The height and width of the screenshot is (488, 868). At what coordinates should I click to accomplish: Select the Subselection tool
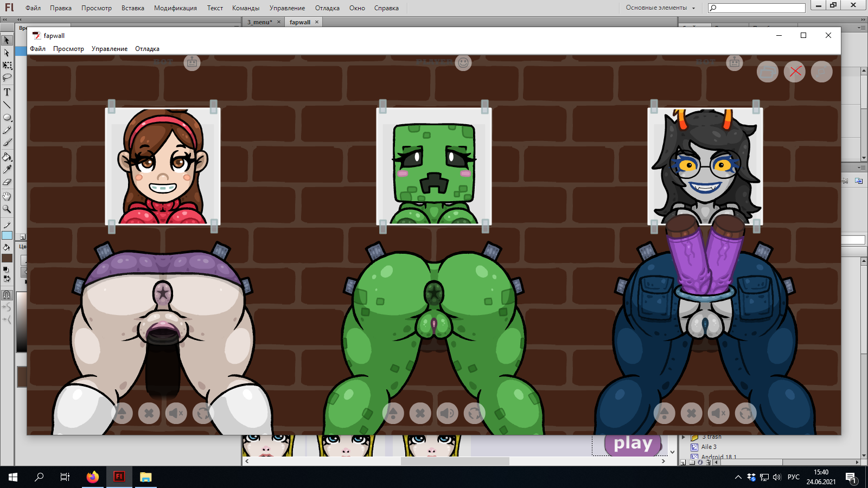tap(7, 53)
